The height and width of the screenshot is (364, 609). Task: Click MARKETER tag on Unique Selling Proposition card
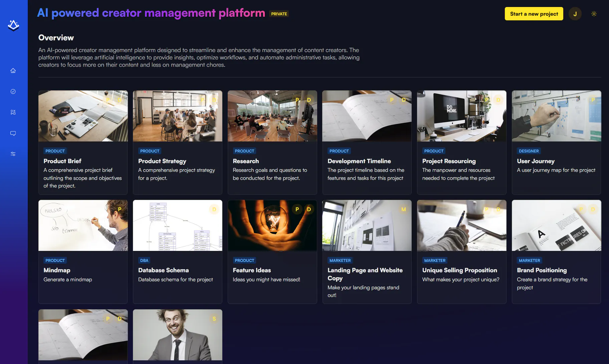pos(435,261)
